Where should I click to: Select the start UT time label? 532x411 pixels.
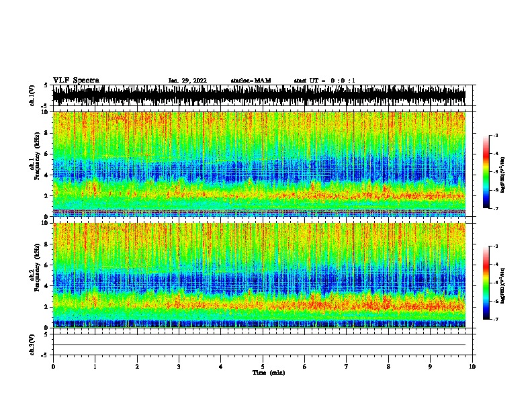[x=324, y=81]
